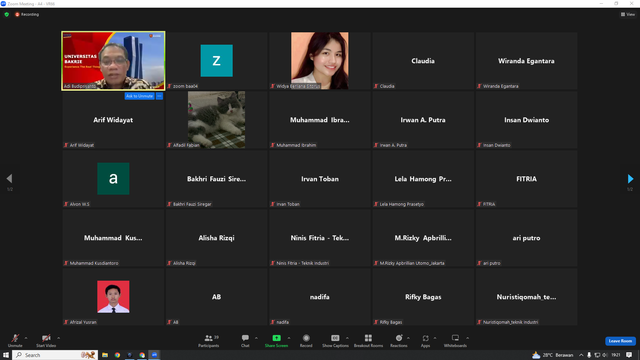640x360 pixels.
Task: Open Breakout Rooms
Action: (368, 340)
